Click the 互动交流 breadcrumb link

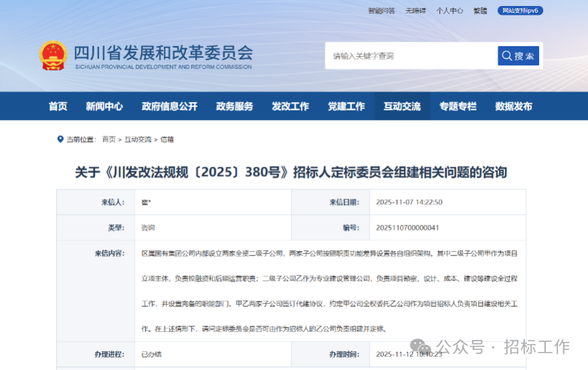[x=138, y=139]
